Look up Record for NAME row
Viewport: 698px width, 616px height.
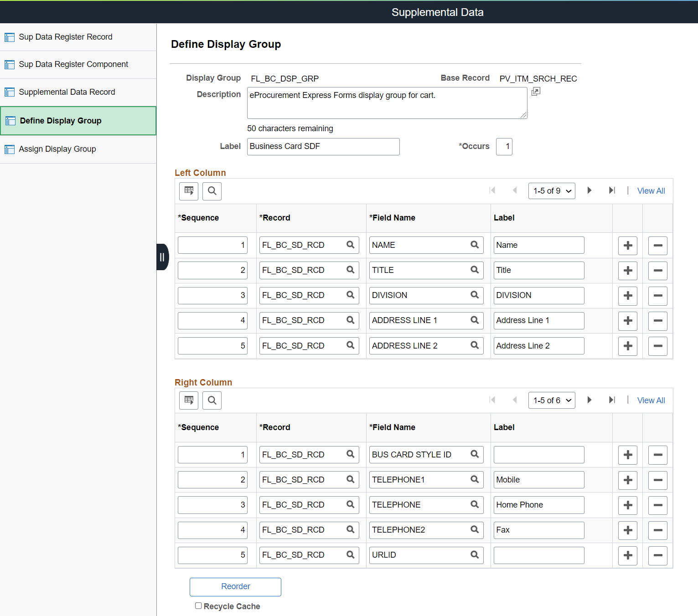350,245
